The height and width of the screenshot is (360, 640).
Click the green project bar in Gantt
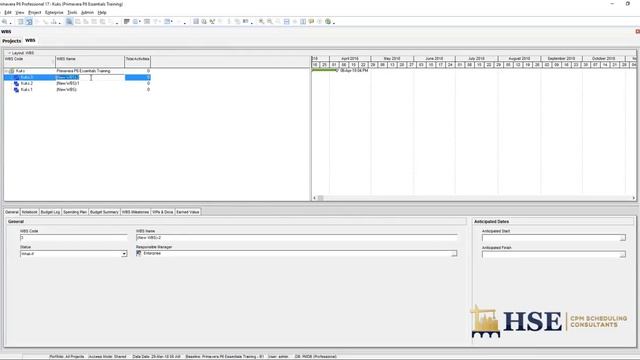point(324,70)
